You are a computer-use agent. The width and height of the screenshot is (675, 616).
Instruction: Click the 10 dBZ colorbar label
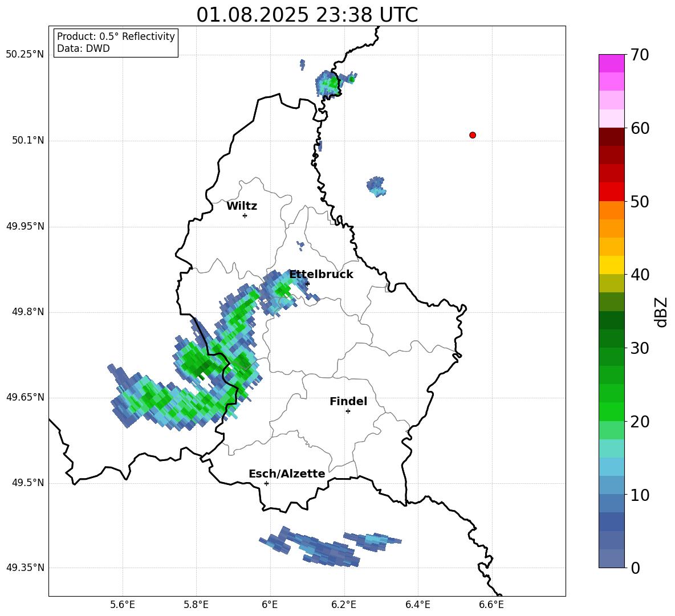(x=640, y=495)
